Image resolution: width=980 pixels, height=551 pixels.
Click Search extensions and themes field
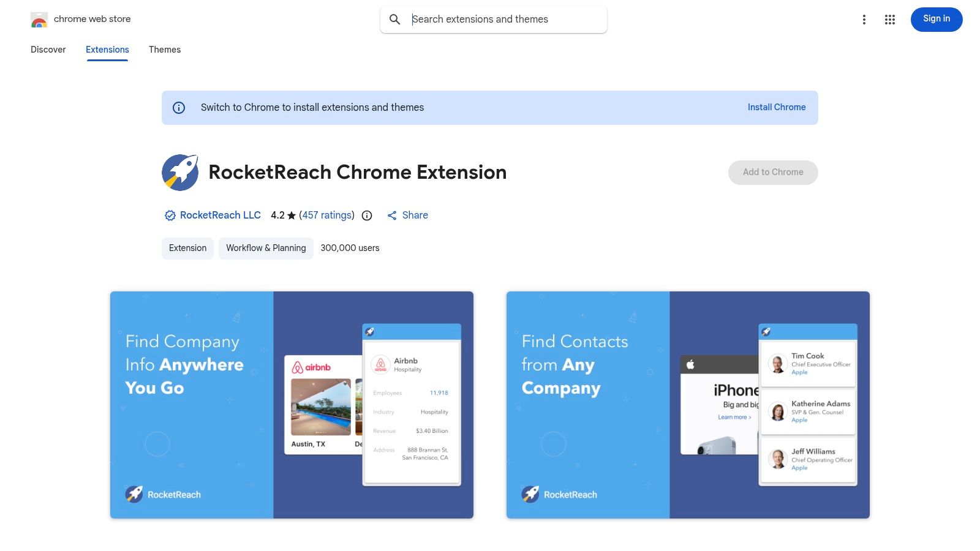494,20
